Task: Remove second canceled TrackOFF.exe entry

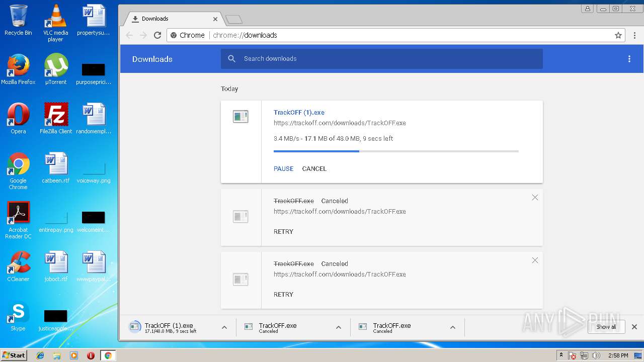Action: (535, 260)
